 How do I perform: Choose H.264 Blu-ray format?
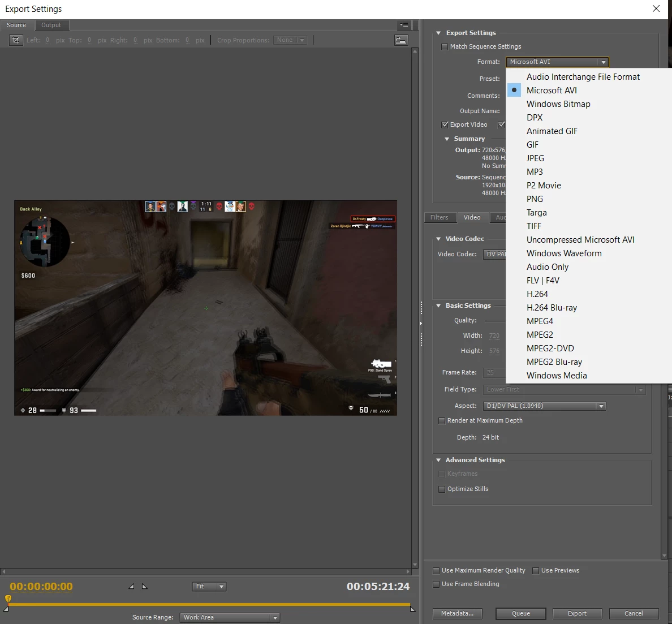pos(552,308)
